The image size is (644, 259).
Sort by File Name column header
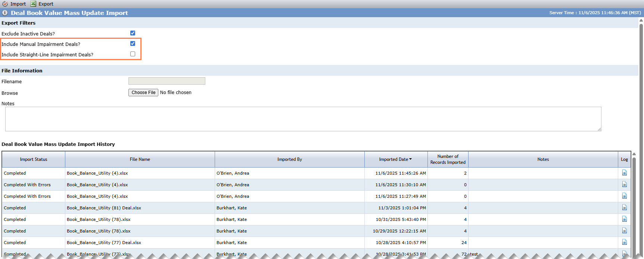coord(140,159)
